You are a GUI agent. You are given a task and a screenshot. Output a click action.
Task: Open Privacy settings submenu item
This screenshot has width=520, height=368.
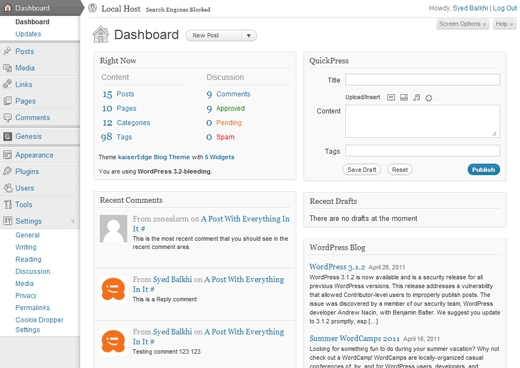pyautogui.click(x=26, y=296)
